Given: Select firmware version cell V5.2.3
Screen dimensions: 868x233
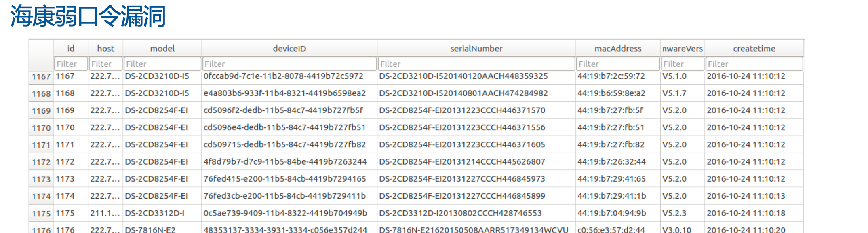Looking at the screenshot, I should click(x=683, y=213).
